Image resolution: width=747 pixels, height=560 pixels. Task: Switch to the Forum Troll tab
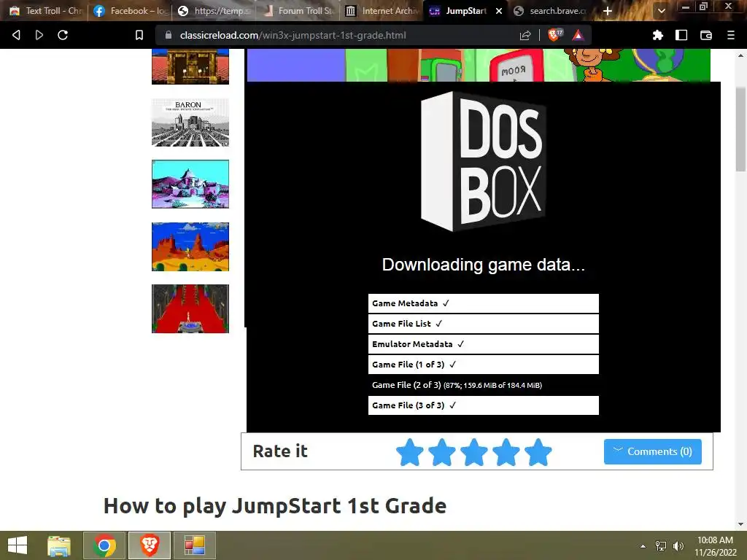[298, 11]
